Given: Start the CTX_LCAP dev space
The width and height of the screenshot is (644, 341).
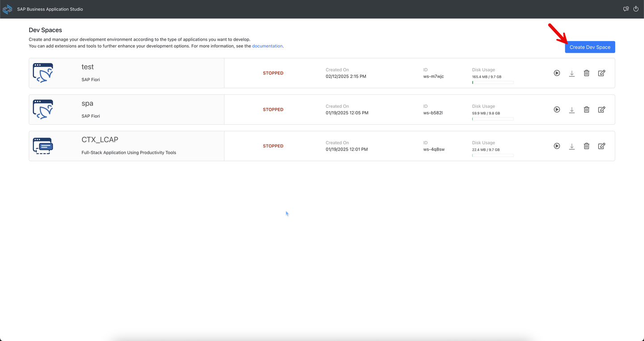Looking at the screenshot, I should pos(557,146).
